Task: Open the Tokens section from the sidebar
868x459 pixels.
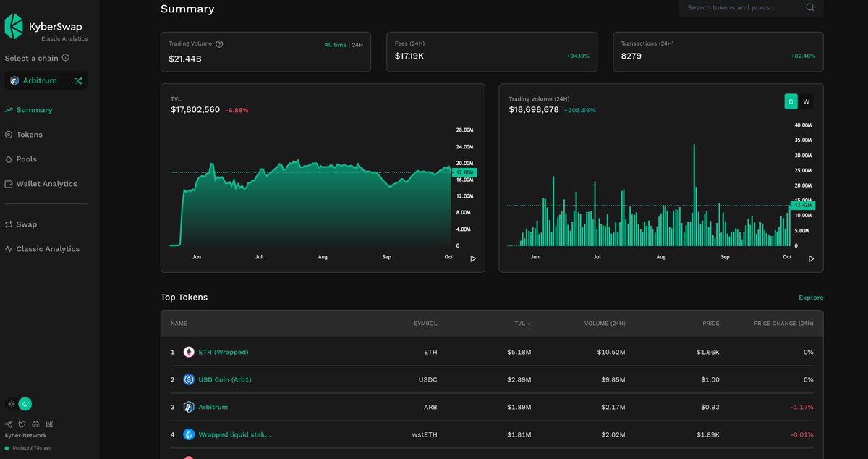Action: pyautogui.click(x=27, y=135)
